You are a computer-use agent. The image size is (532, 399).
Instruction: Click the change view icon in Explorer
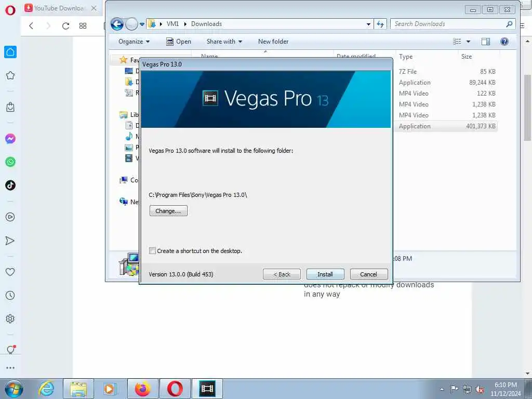(457, 42)
